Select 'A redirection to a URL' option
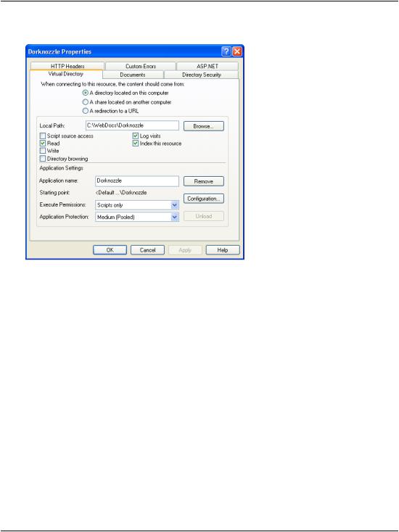 [x=111, y=111]
